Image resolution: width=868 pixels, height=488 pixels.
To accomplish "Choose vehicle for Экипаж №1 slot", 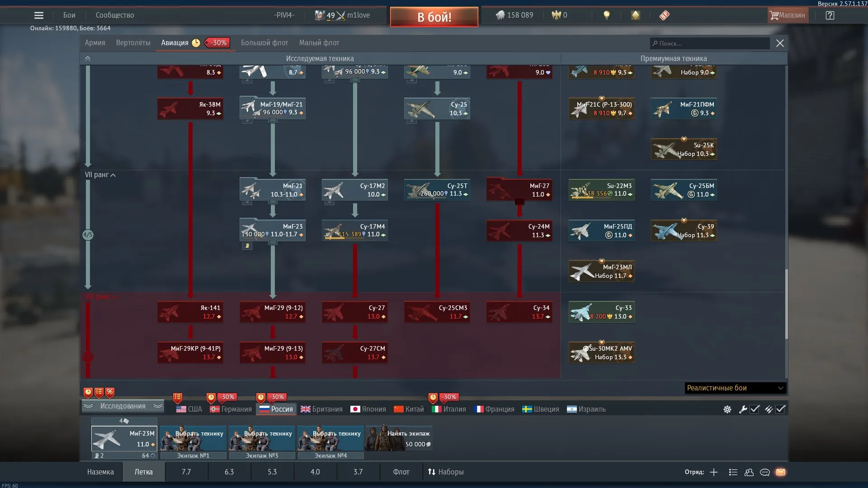I will (x=193, y=438).
